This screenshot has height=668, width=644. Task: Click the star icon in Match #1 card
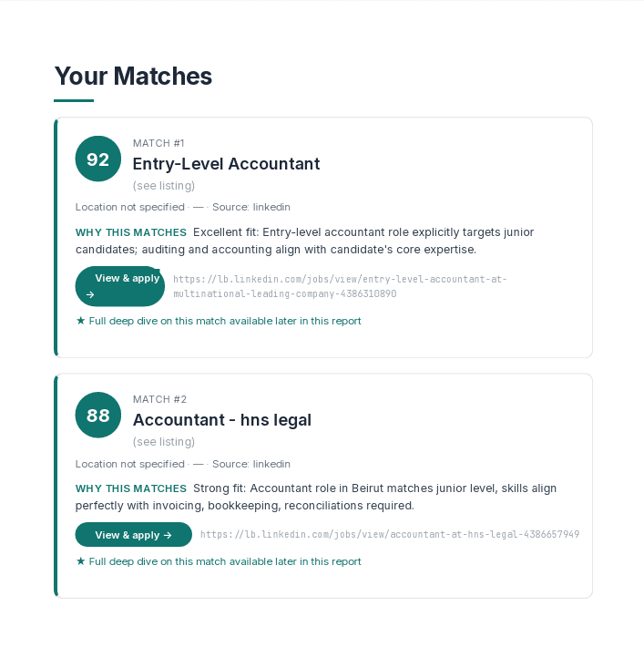click(80, 321)
